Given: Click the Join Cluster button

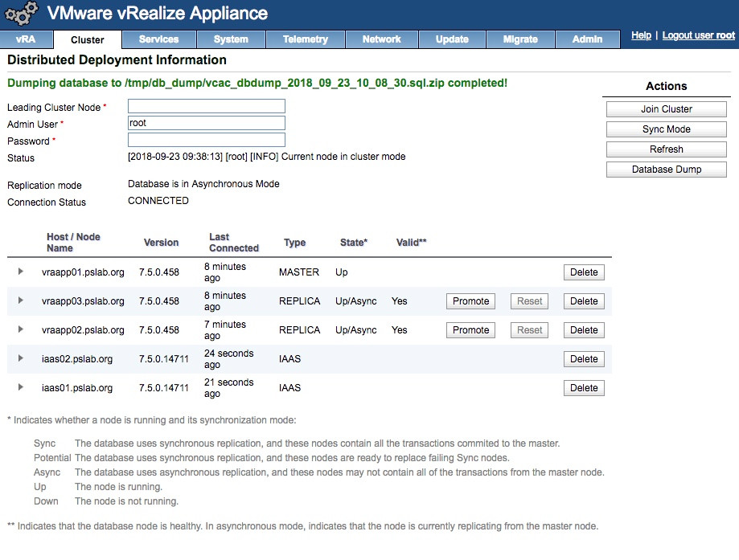Looking at the screenshot, I should click(x=667, y=109).
